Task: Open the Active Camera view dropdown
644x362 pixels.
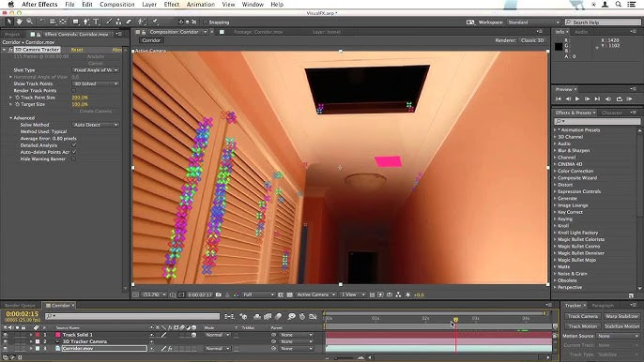Action: coord(315,294)
